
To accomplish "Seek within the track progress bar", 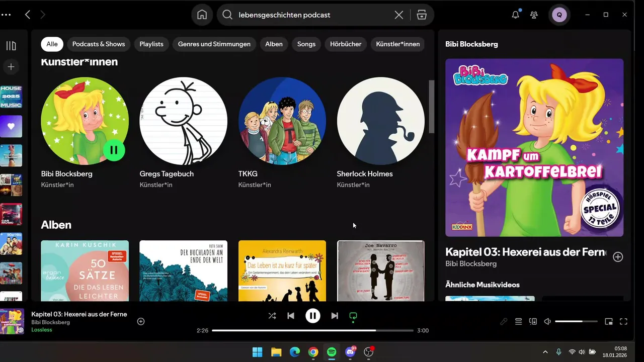I will point(312,330).
